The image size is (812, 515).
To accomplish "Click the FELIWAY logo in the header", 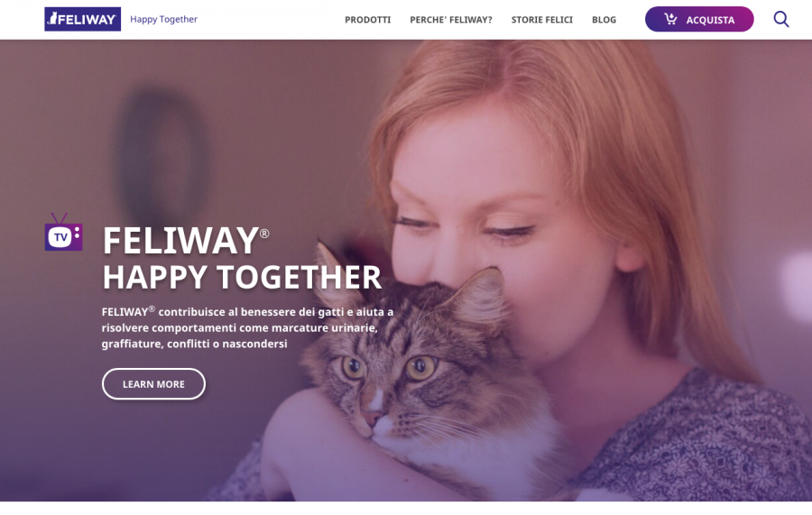I will tap(82, 19).
